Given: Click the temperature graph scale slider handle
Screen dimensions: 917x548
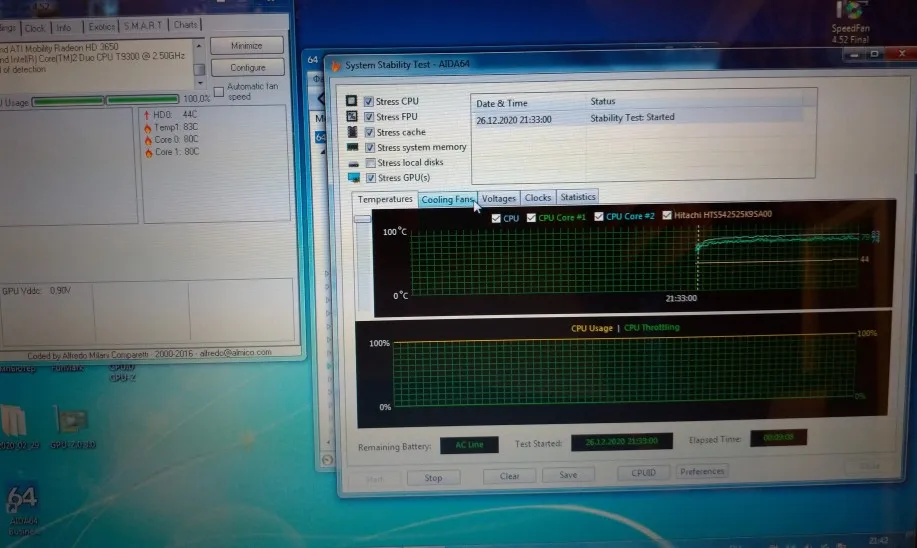Looking at the screenshot, I should (x=363, y=219).
